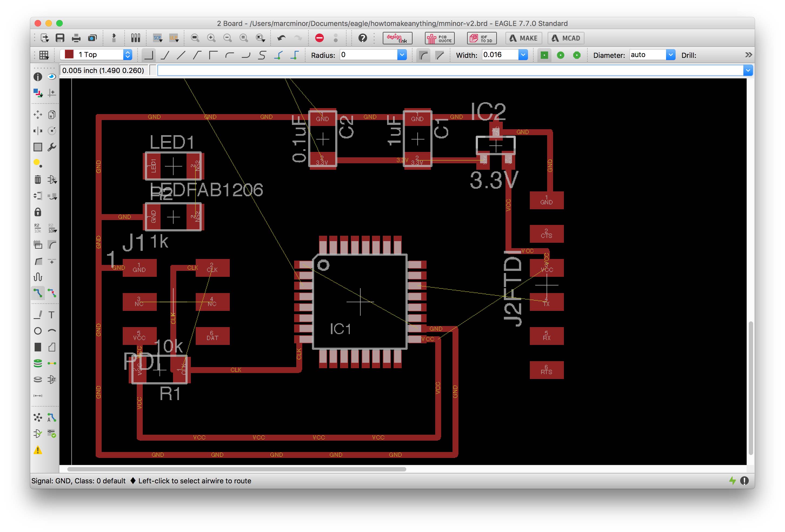Image resolution: width=785 pixels, height=532 pixels.
Task: Open the Errors warning tool
Action: pyautogui.click(x=38, y=450)
